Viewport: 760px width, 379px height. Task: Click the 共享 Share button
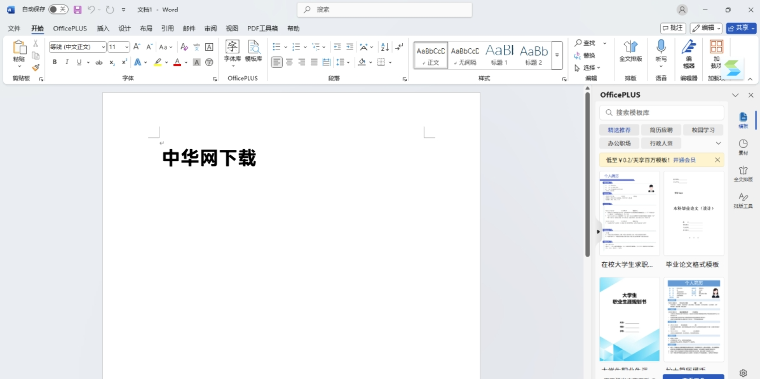click(741, 28)
